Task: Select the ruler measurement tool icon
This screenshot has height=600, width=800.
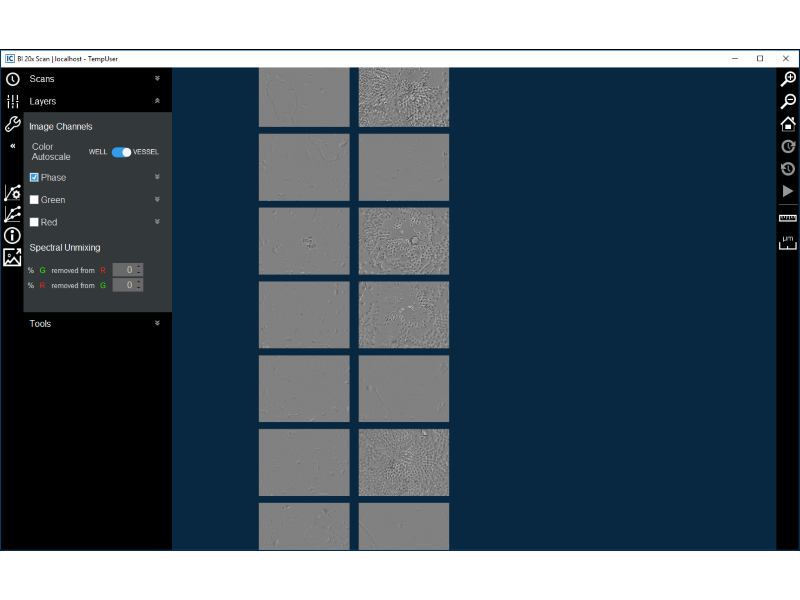Action: coord(788,218)
